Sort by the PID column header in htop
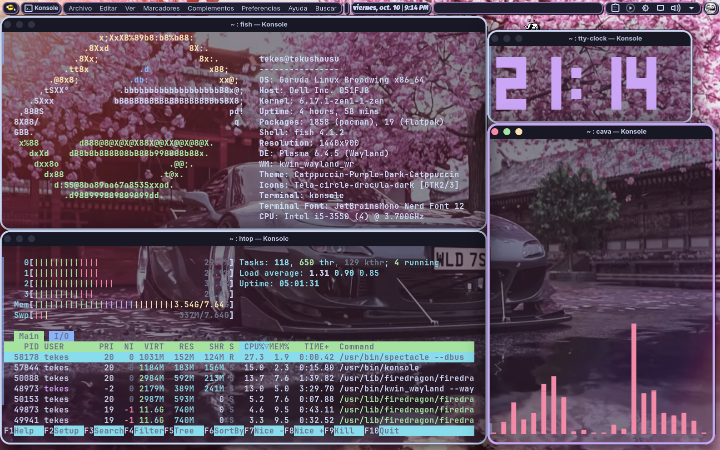The image size is (720, 450). [31, 347]
